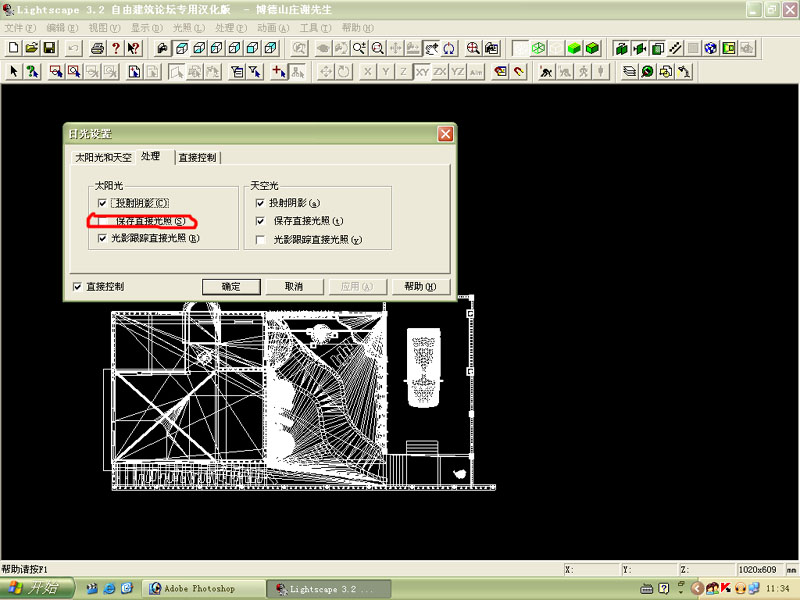Switch to green wireframe cube display
Screen dimensions: 800x600
click(538, 48)
